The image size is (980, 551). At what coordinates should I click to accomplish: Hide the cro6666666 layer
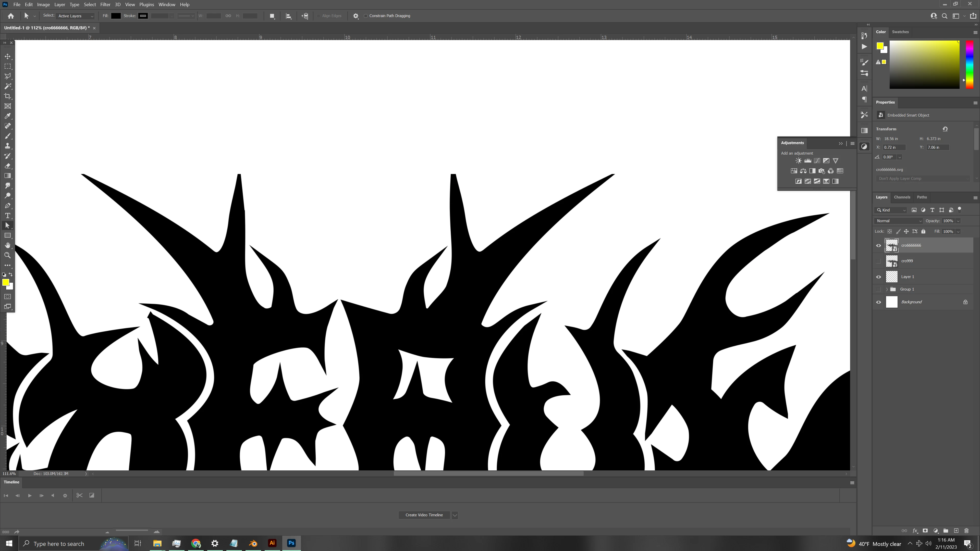point(878,245)
